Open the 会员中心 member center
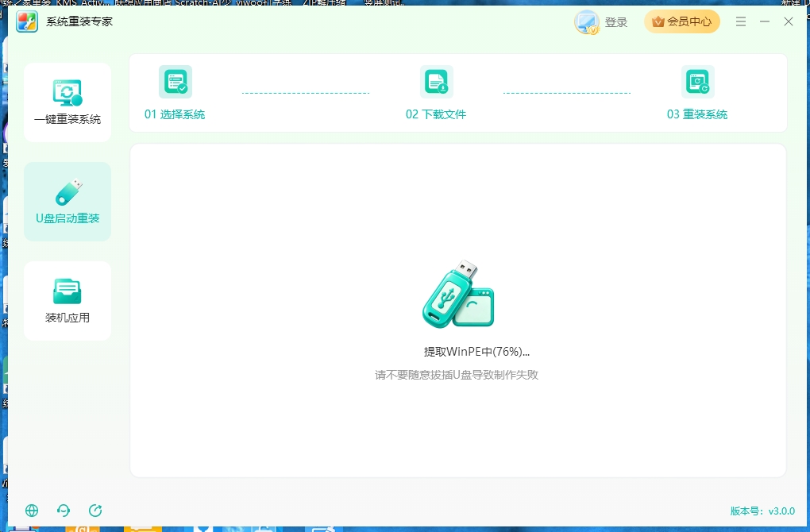 pyautogui.click(x=682, y=21)
